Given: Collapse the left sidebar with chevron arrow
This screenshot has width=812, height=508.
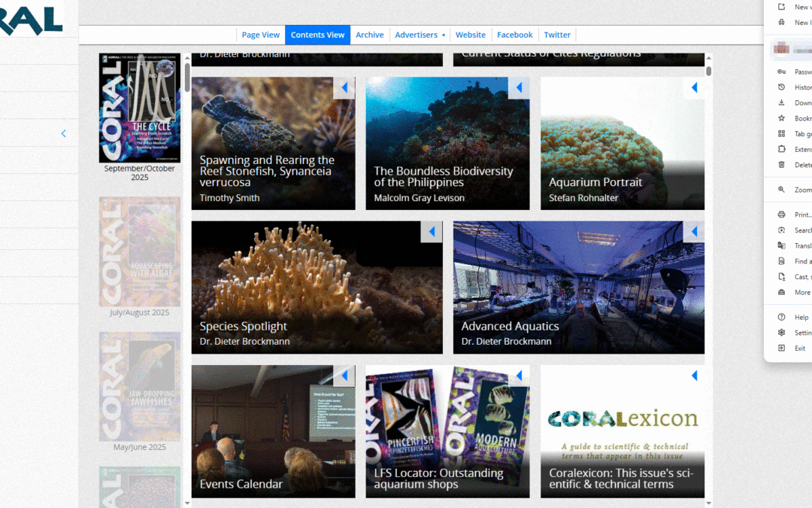Looking at the screenshot, I should point(63,134).
